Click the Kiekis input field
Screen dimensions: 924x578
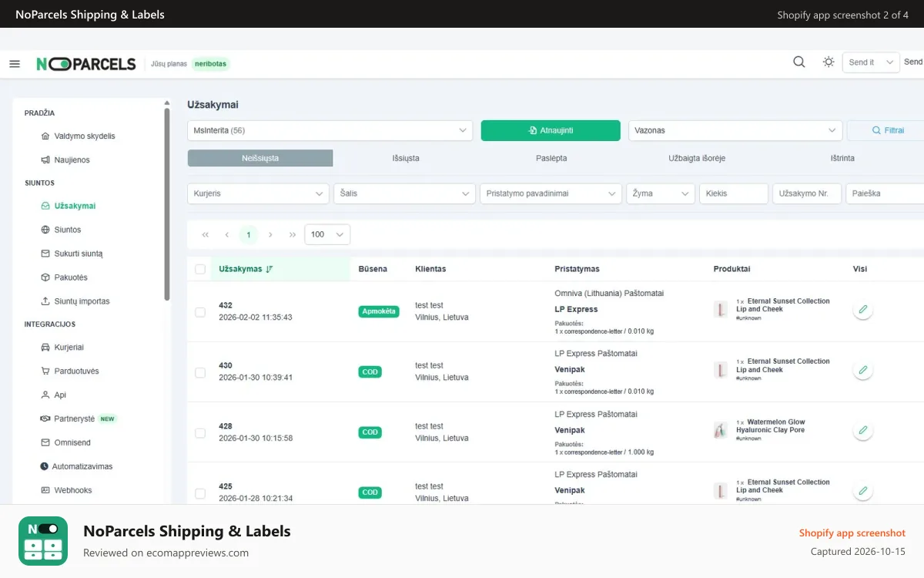click(734, 193)
